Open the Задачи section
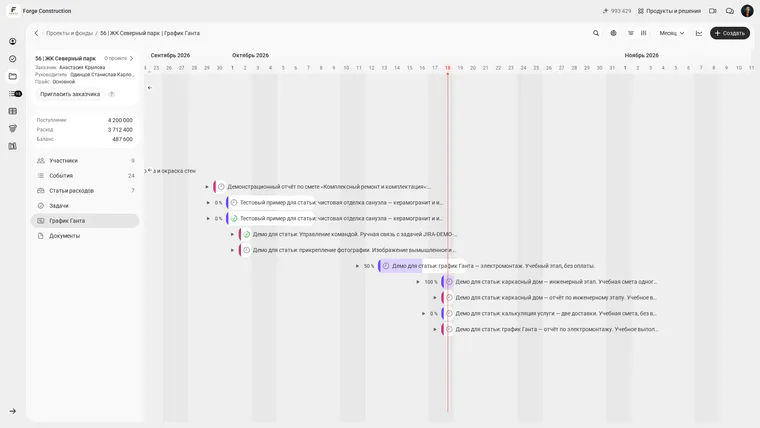The image size is (760, 428). pos(85,206)
